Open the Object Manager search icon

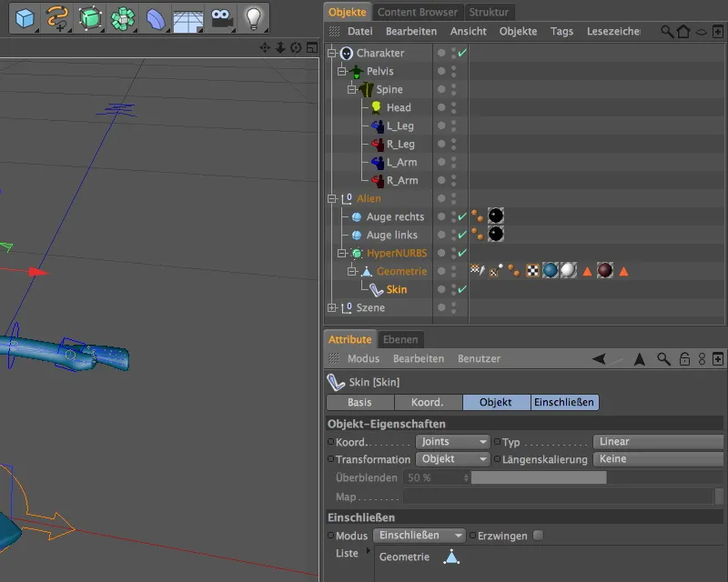click(667, 32)
